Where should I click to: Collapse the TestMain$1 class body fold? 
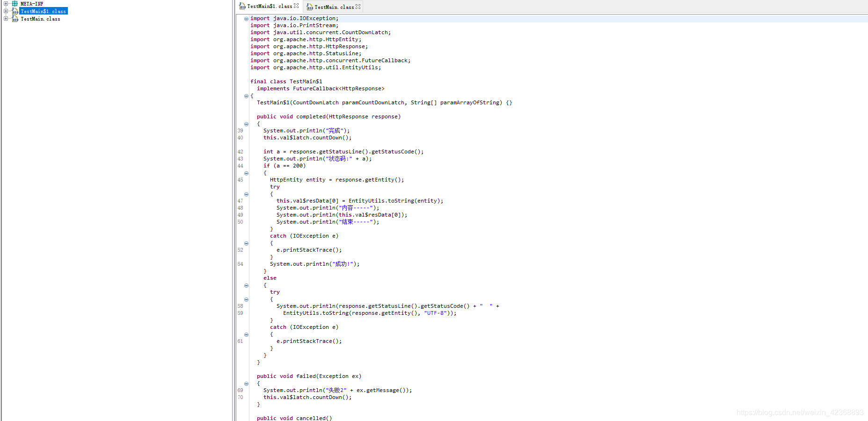246,96
